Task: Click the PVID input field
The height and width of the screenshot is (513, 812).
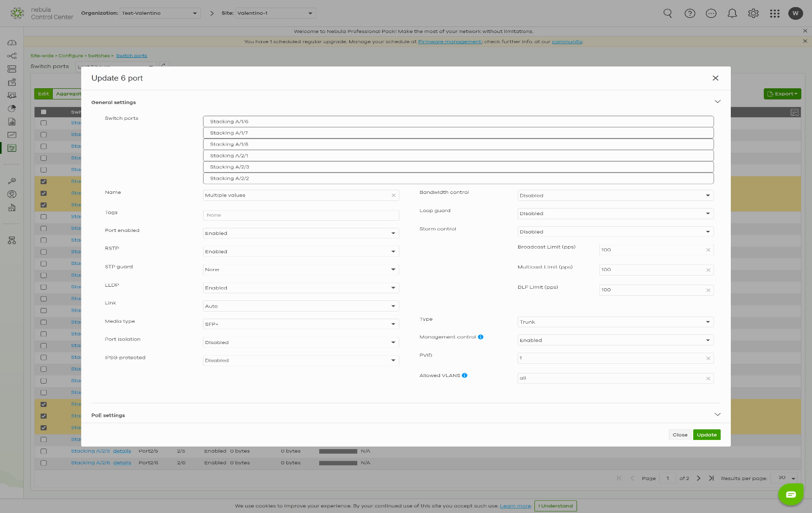Action: [x=611, y=358]
